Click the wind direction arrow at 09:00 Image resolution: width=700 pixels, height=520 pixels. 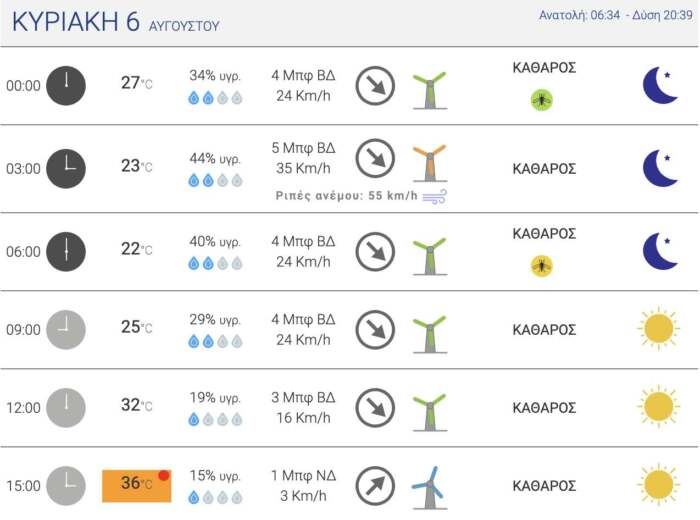coord(375,330)
